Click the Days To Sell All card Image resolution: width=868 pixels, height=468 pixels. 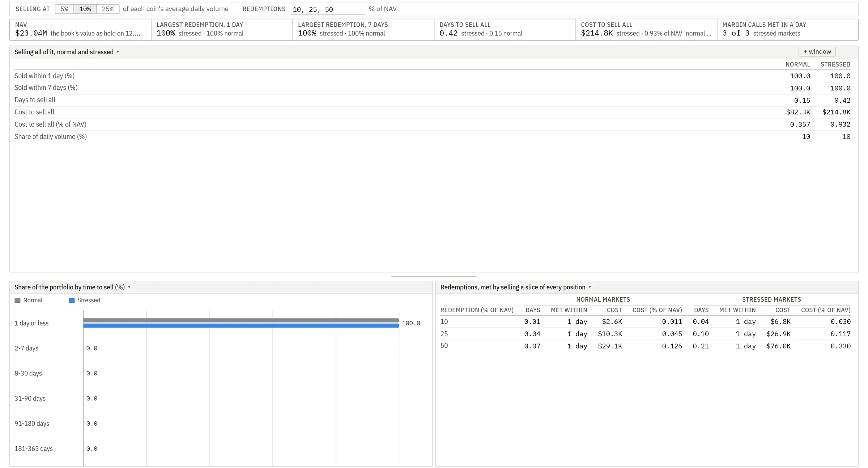tap(505, 30)
